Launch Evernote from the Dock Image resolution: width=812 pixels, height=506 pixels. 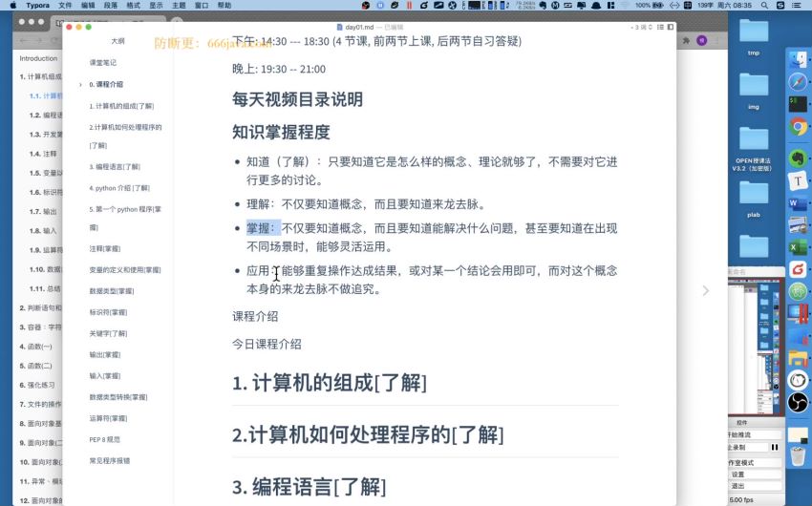tap(799, 155)
